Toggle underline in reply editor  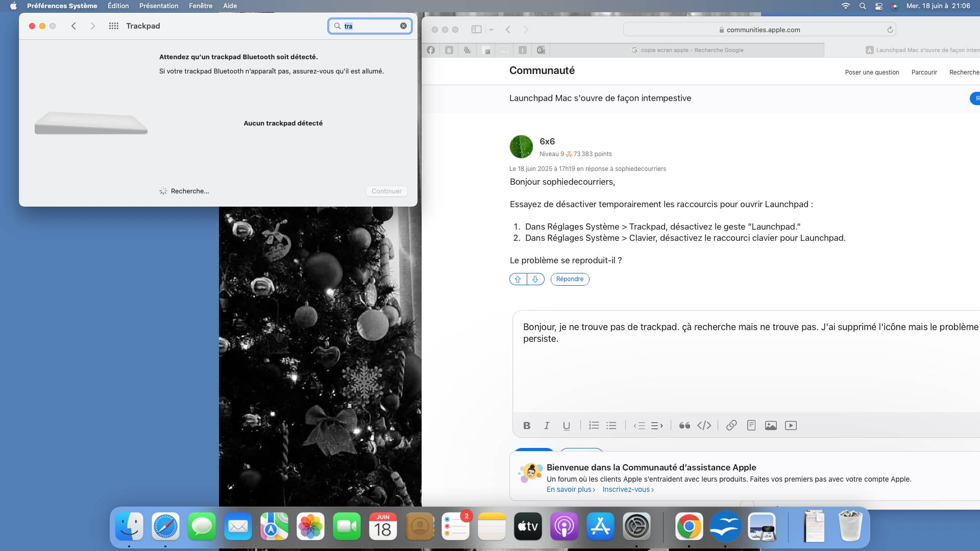point(566,425)
